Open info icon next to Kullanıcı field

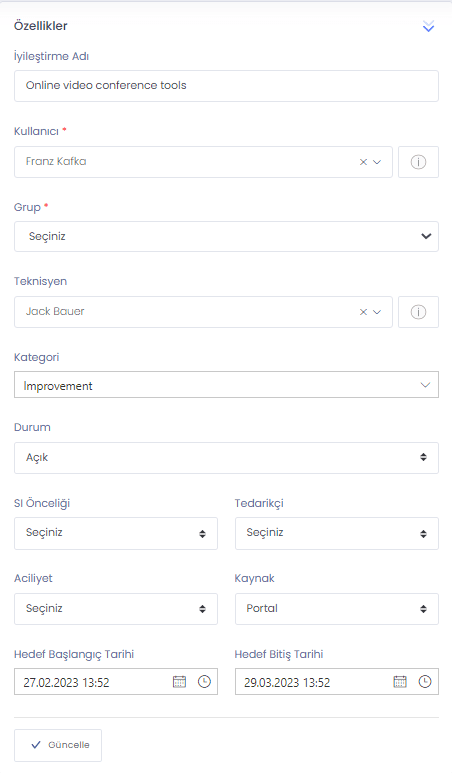pyautogui.click(x=418, y=162)
